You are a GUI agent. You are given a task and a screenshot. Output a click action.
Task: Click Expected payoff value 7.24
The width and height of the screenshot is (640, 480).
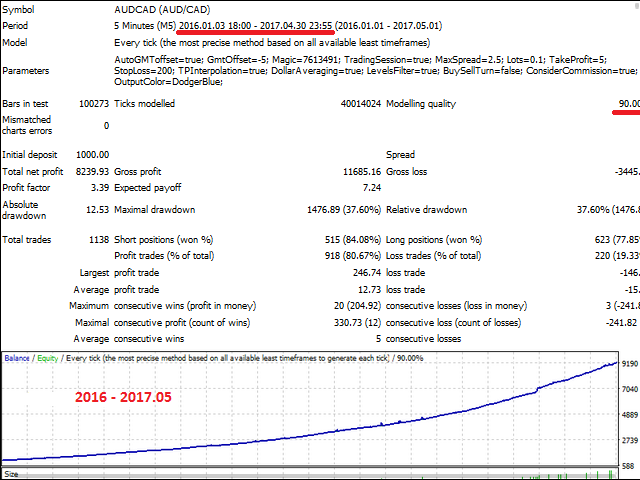tap(371, 188)
